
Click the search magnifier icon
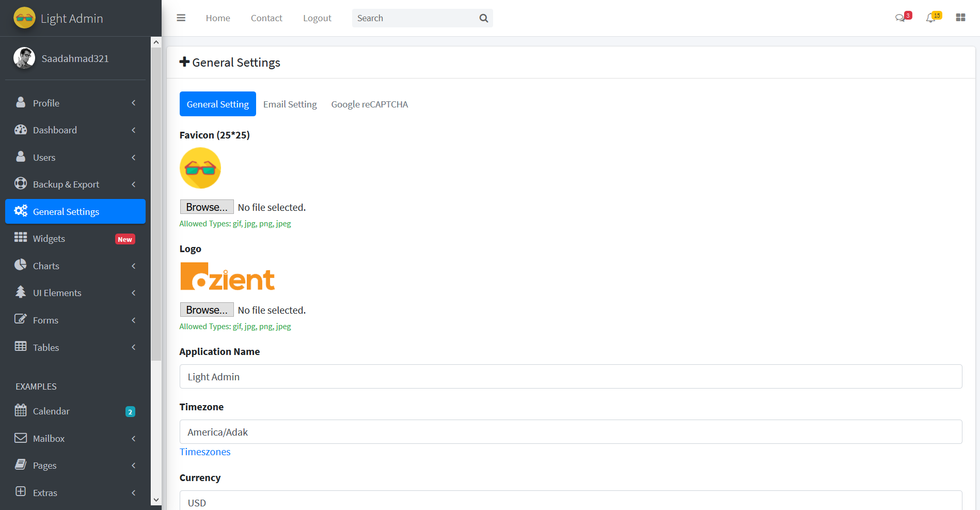pos(484,18)
